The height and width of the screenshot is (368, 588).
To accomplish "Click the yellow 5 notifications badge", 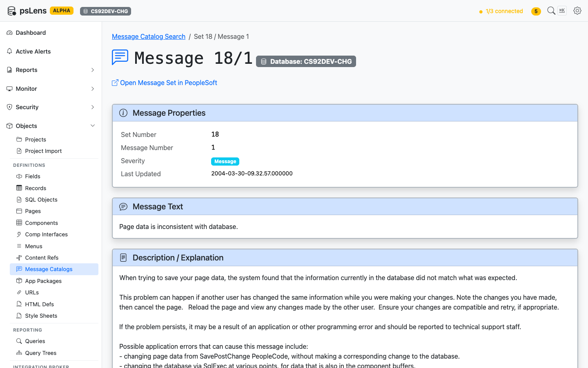I will click(x=536, y=11).
